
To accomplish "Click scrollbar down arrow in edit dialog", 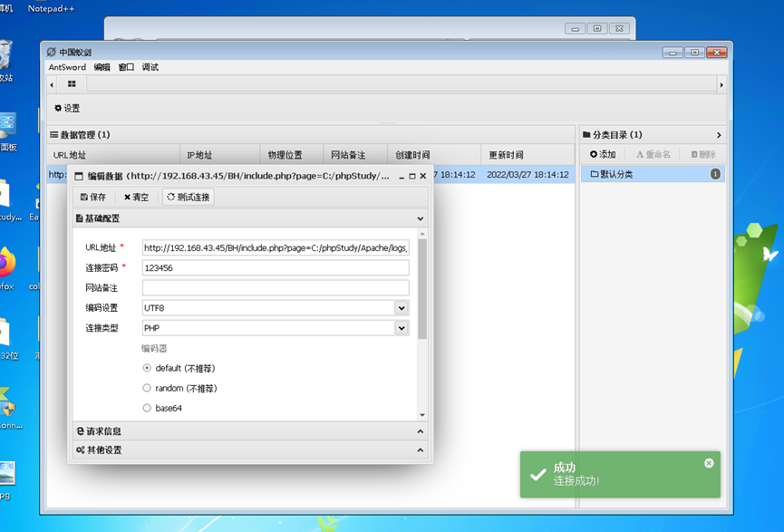I will coord(422,415).
